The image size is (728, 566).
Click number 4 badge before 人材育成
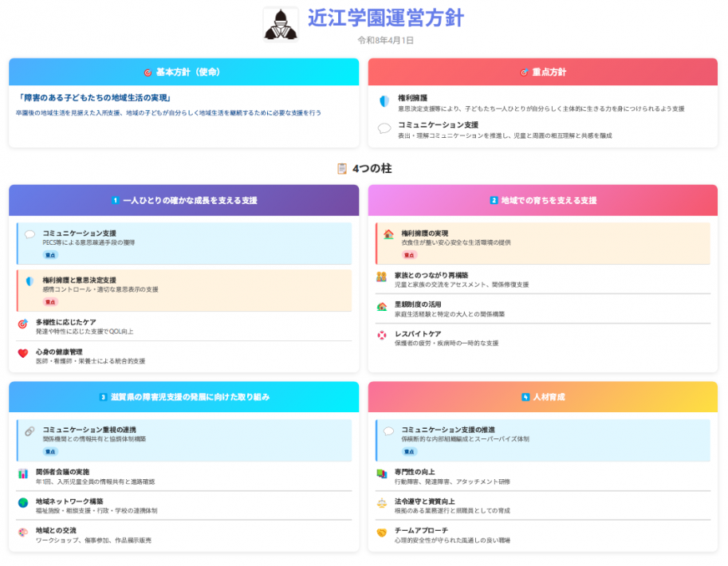click(x=525, y=398)
